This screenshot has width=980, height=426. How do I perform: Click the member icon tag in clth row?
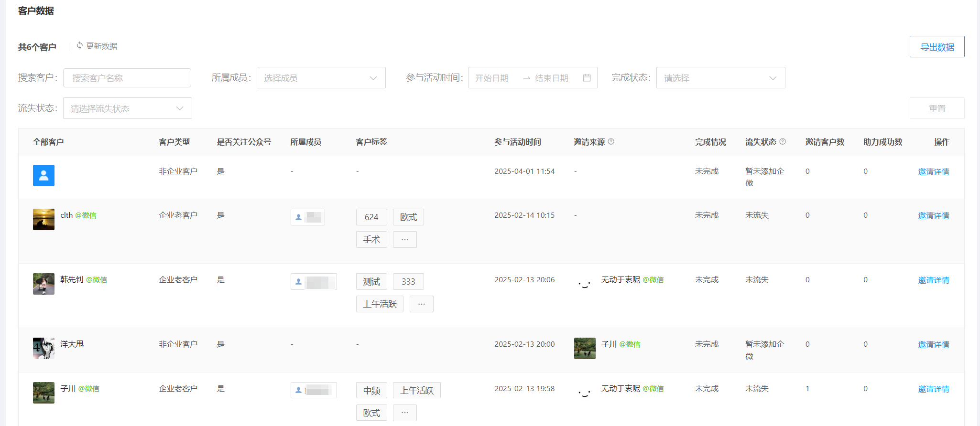(x=308, y=217)
